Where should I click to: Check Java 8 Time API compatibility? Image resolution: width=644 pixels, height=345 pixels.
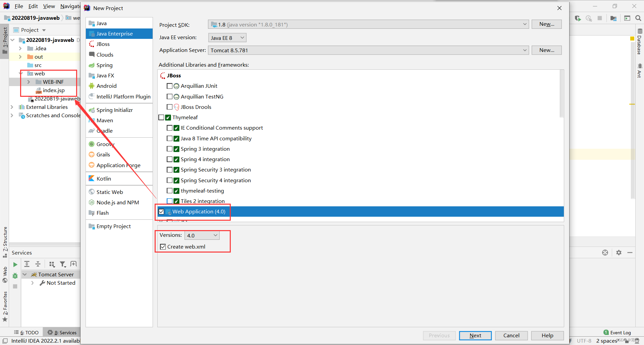tap(169, 138)
